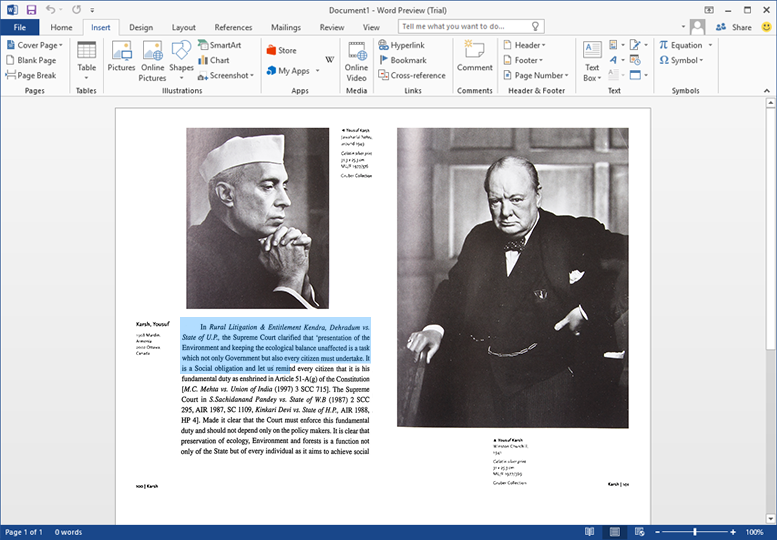Switch to Web Layout view
This screenshot has height=540, width=777.
[639, 532]
